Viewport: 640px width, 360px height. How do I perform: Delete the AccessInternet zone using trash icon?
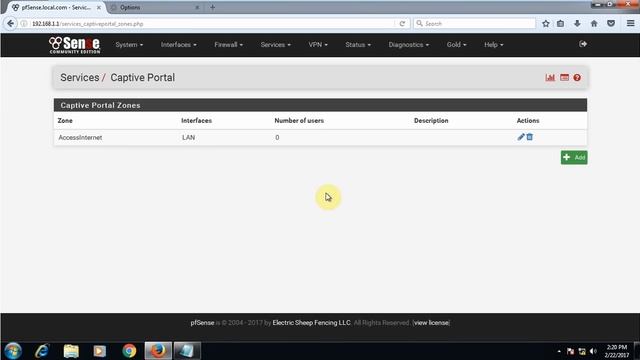pyautogui.click(x=529, y=137)
